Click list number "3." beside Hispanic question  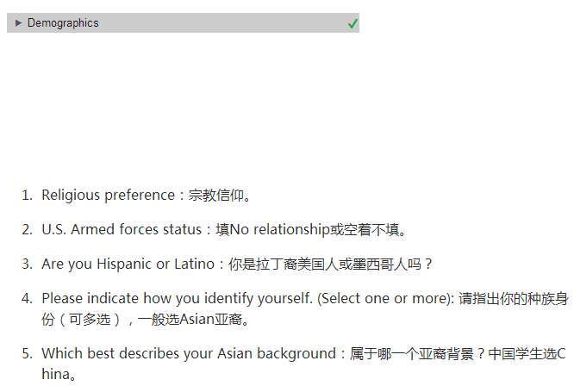click(x=28, y=264)
